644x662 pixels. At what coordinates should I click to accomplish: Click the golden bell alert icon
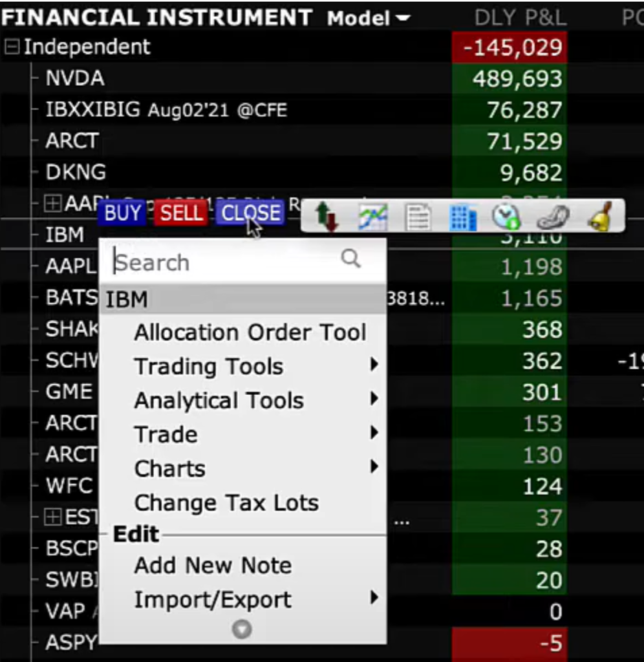[599, 217]
